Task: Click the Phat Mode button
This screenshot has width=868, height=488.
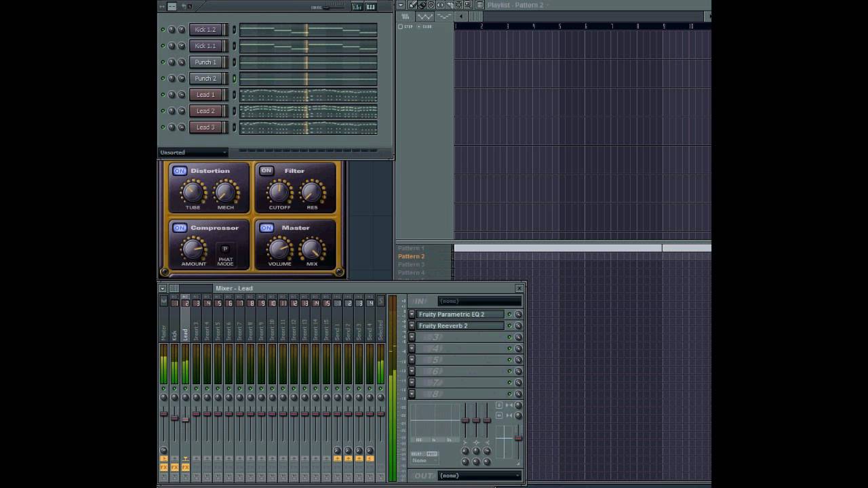Action: [x=225, y=249]
